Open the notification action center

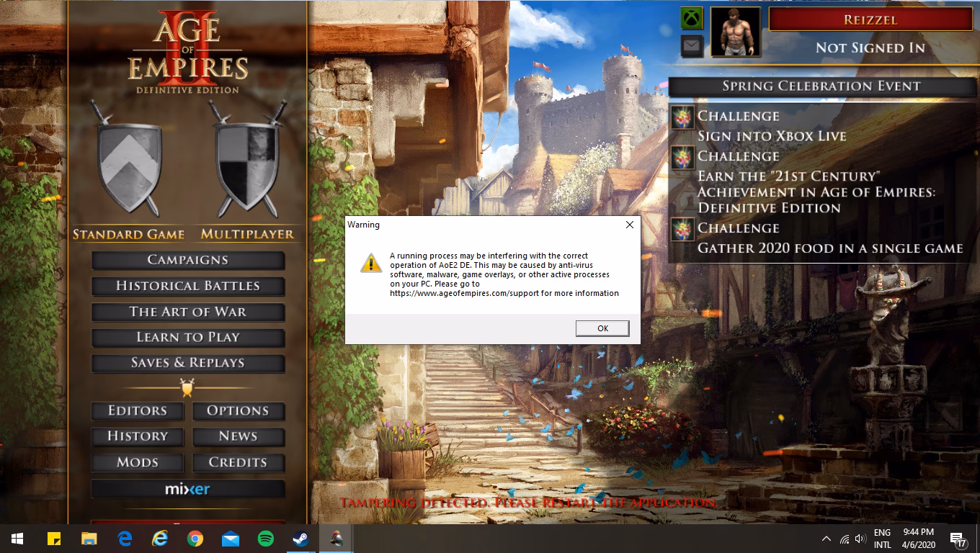point(958,539)
